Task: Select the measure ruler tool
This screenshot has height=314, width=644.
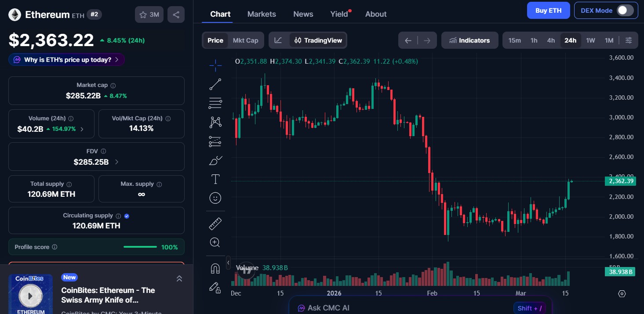Action: [x=215, y=224]
